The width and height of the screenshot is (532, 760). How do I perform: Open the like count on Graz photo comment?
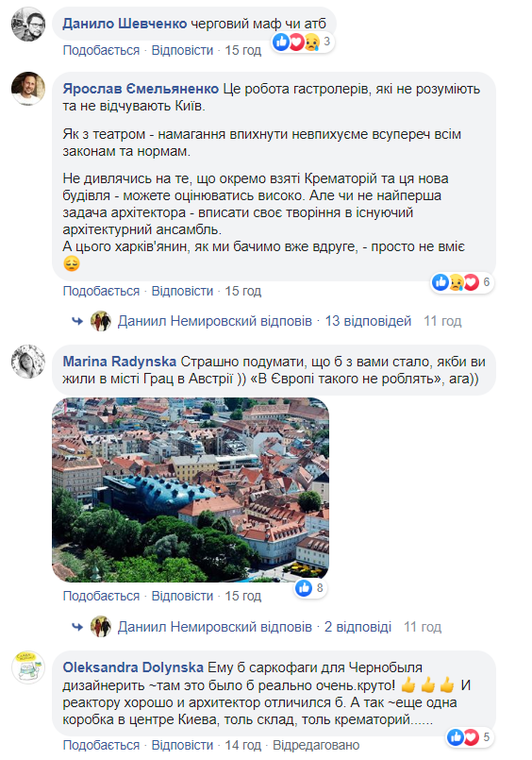(310, 588)
